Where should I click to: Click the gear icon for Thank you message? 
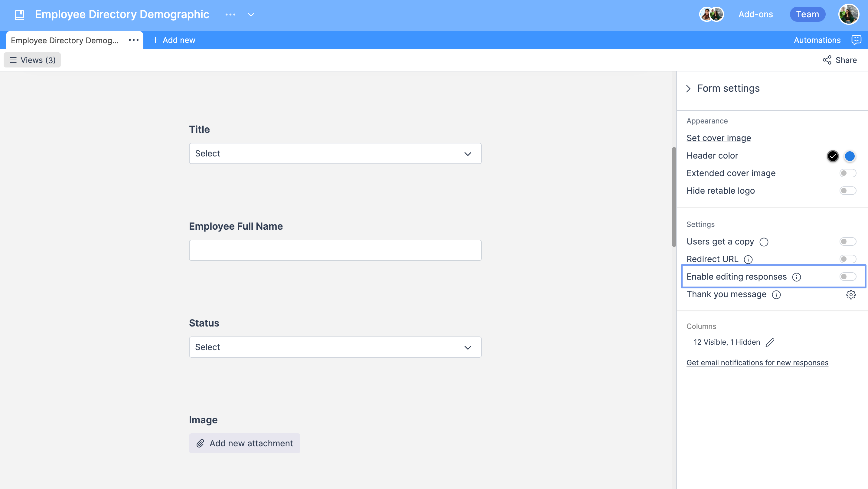point(851,294)
